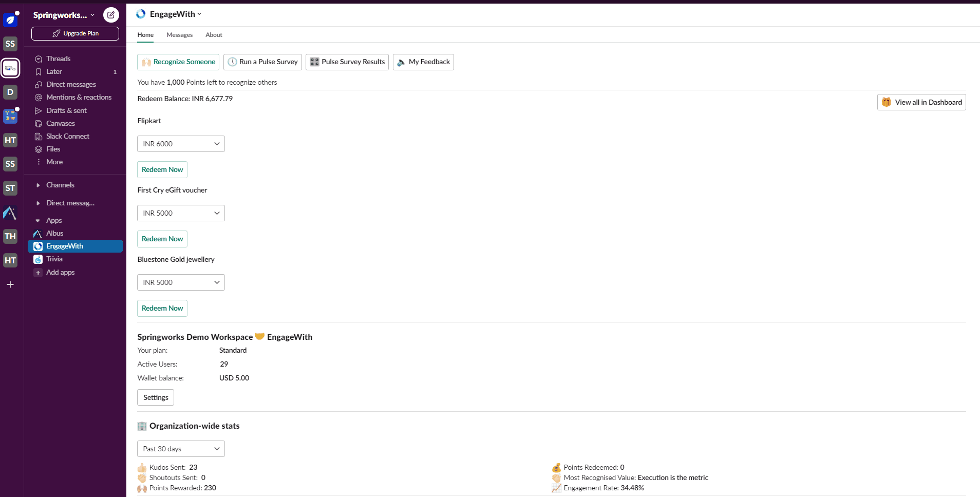Click the Wallet balance USD 5.00 value

click(234, 378)
